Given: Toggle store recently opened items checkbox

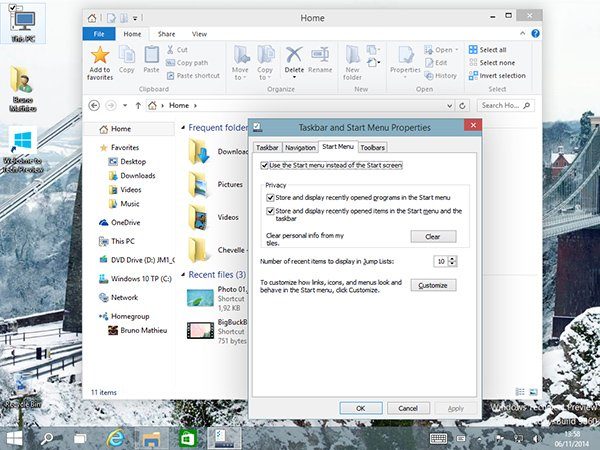Looking at the screenshot, I should point(270,211).
